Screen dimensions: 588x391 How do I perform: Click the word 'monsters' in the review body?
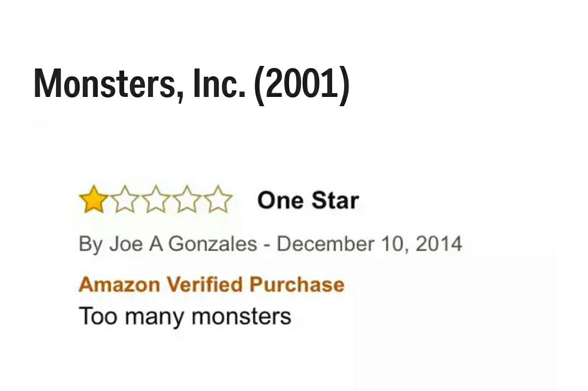tap(241, 316)
